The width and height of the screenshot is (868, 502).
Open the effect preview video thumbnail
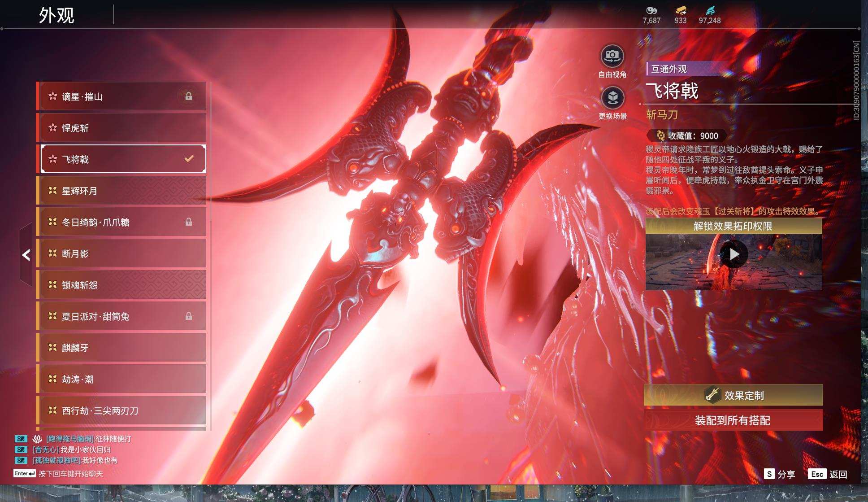pos(733,262)
